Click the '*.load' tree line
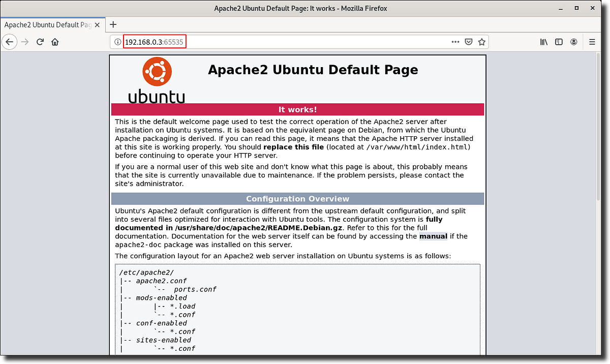 pos(182,306)
